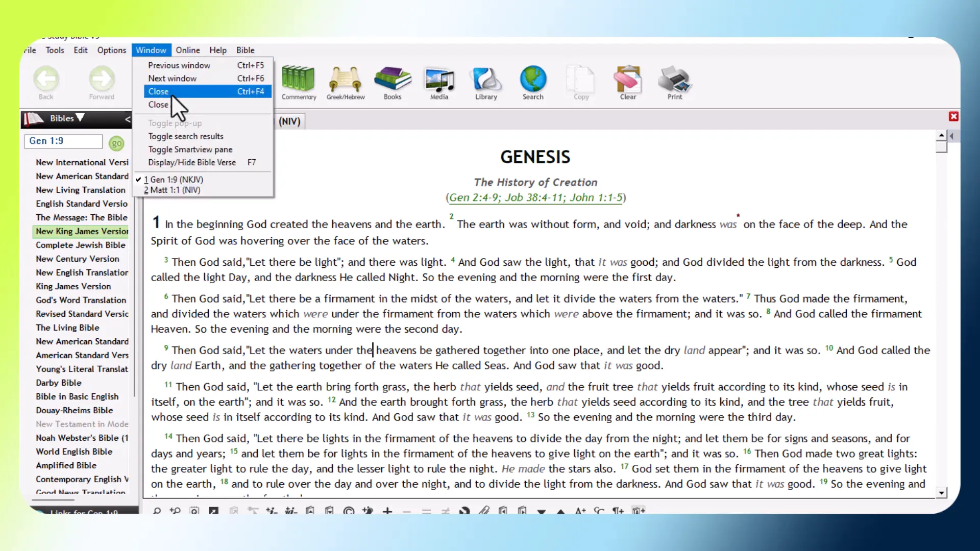Click scrollbar up arrow in Bible text
This screenshot has height=551, width=980.
(x=942, y=135)
